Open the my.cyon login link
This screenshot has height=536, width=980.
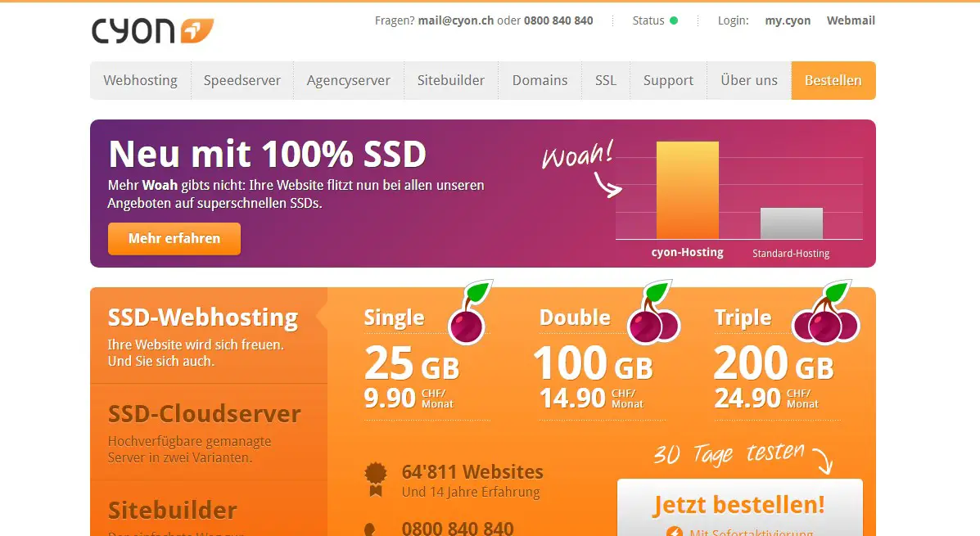coord(788,20)
